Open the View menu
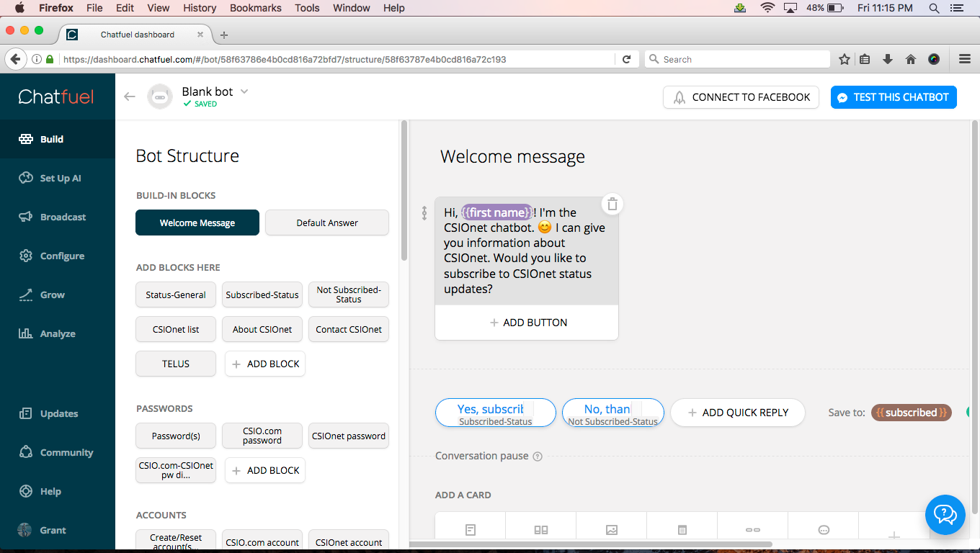The width and height of the screenshot is (980, 553). 159,8
